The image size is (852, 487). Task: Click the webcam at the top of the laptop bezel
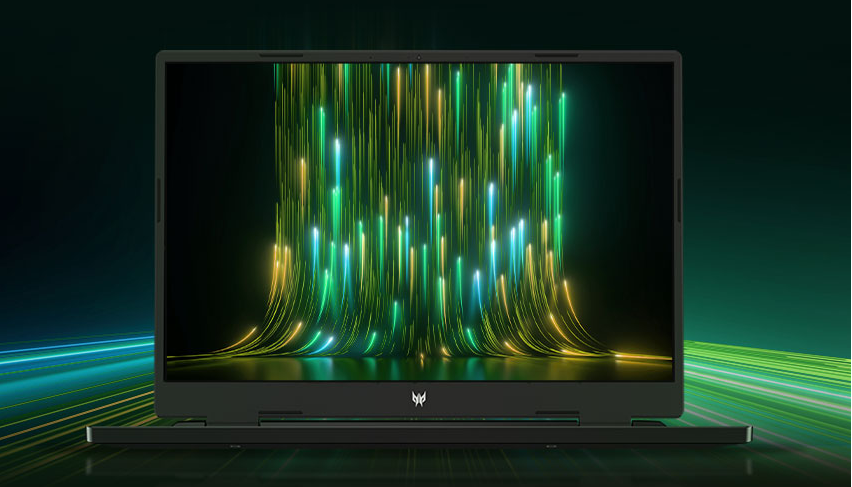point(418,57)
